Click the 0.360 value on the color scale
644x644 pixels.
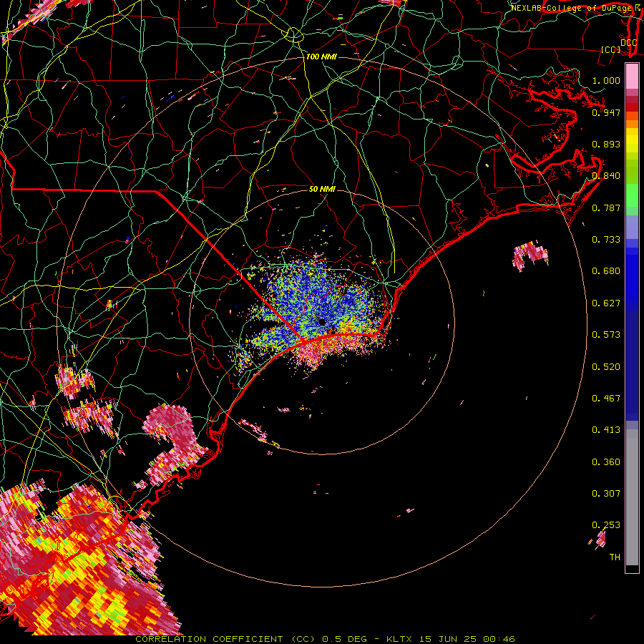[x=606, y=462]
